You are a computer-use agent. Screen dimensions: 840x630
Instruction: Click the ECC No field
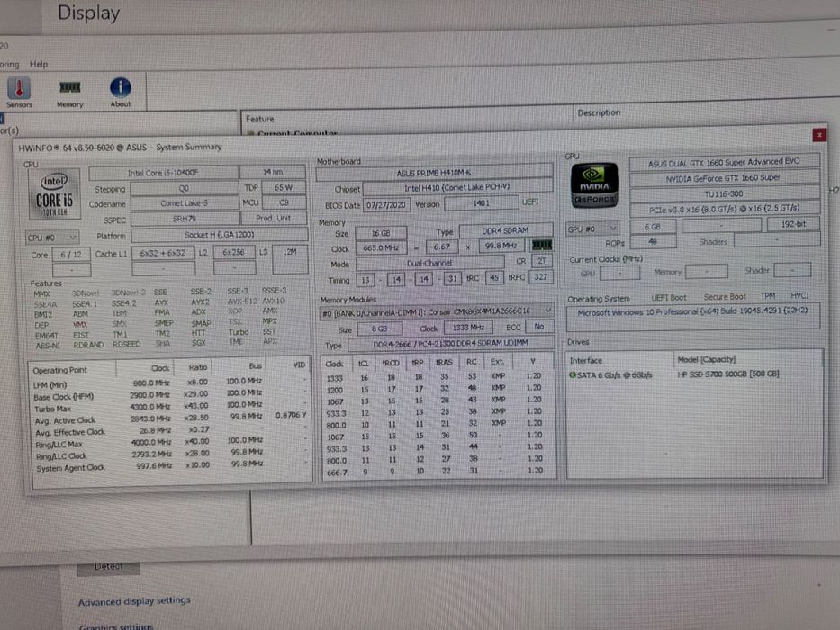539,326
